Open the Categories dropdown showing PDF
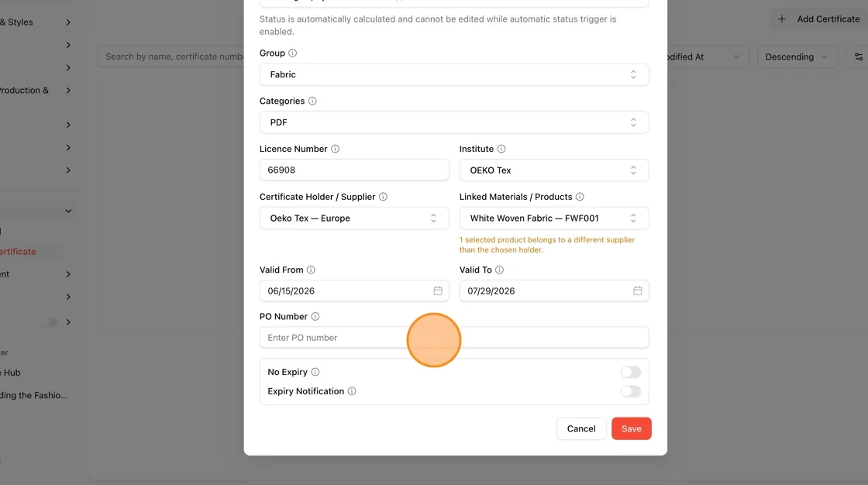The image size is (868, 485). 454,122
